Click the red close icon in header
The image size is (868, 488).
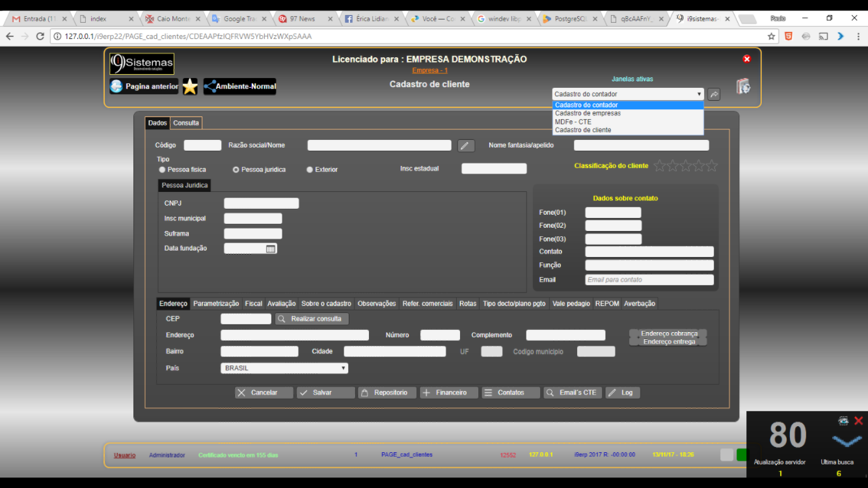(746, 59)
